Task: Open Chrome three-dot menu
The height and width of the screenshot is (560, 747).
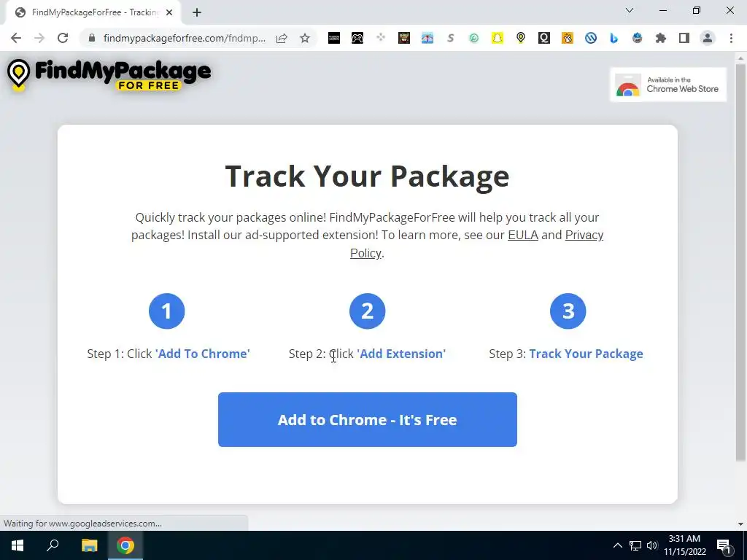Action: 731,38
